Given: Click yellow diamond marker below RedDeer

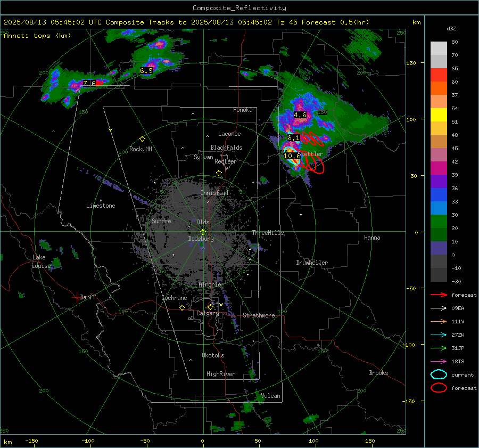Looking at the screenshot, I should click(x=219, y=173).
